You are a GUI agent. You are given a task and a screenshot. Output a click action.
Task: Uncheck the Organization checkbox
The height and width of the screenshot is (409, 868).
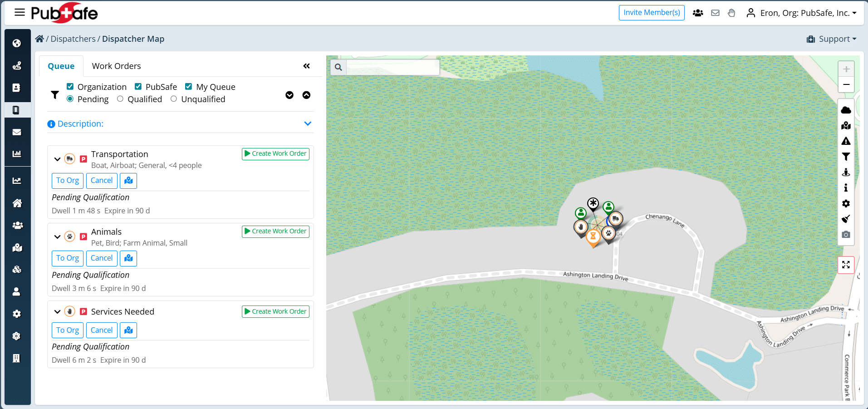(70, 87)
